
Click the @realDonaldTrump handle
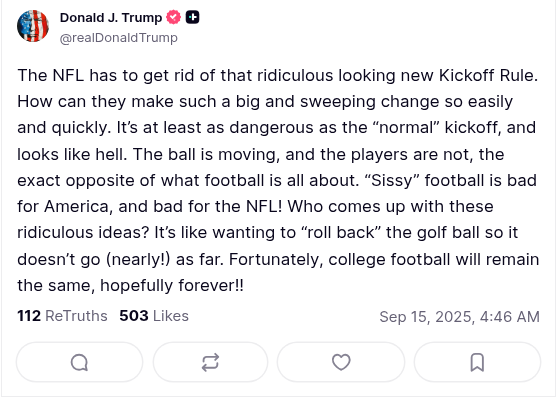119,38
